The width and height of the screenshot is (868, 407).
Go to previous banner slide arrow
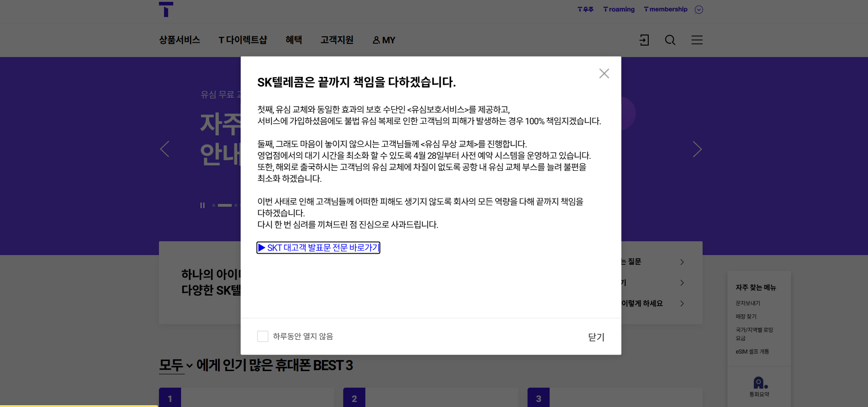click(x=164, y=149)
